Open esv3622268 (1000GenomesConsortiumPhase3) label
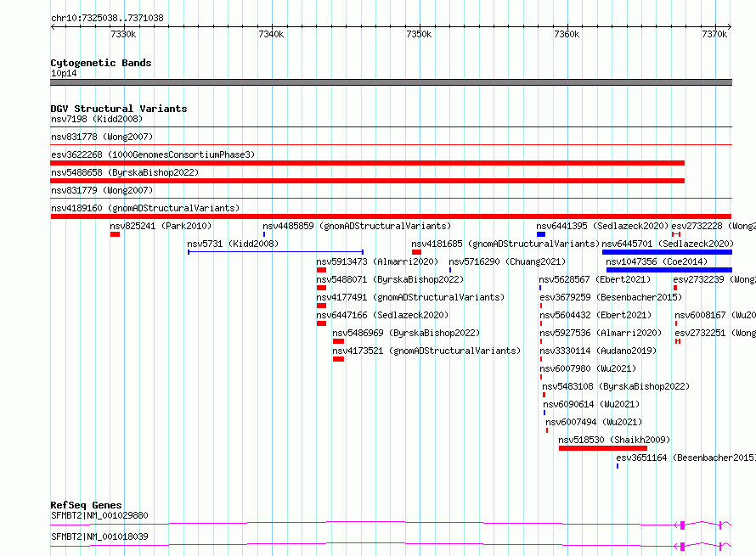Screen dimensions: 756x556 click(153, 154)
